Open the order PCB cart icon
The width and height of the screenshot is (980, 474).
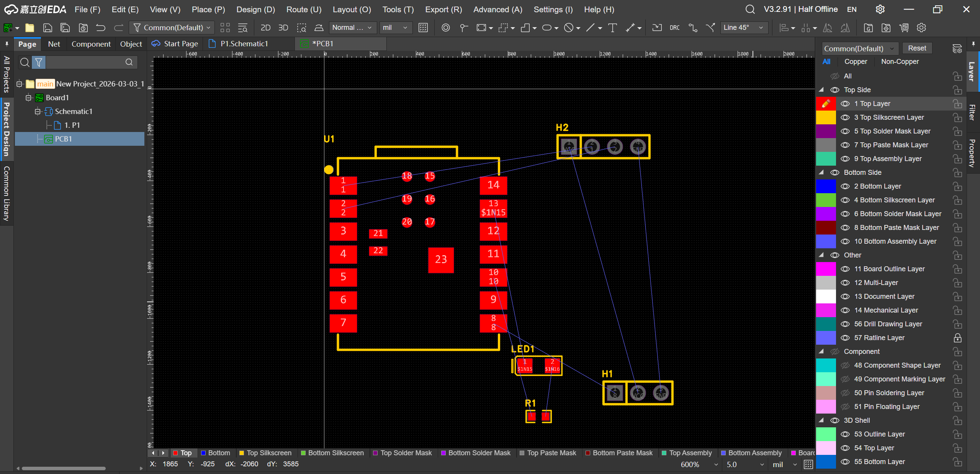pyautogui.click(x=904, y=28)
